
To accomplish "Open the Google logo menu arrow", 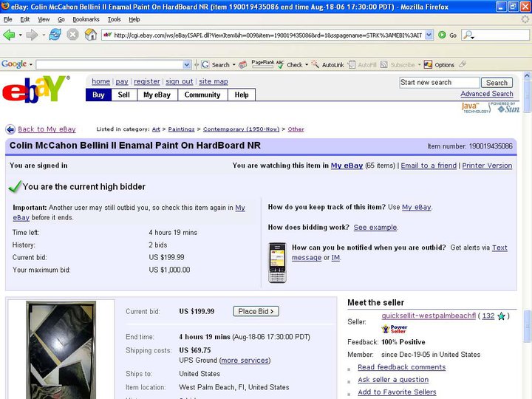I will point(30,64).
